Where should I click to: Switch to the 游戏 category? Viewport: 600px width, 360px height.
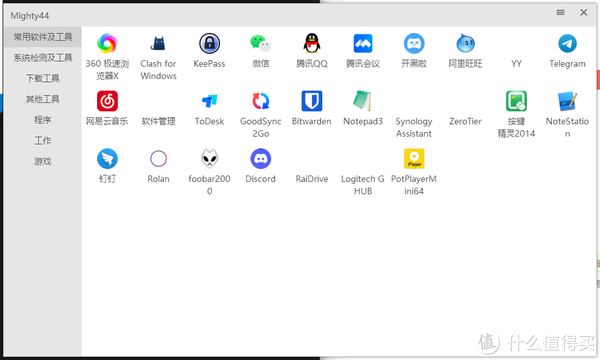tap(43, 161)
